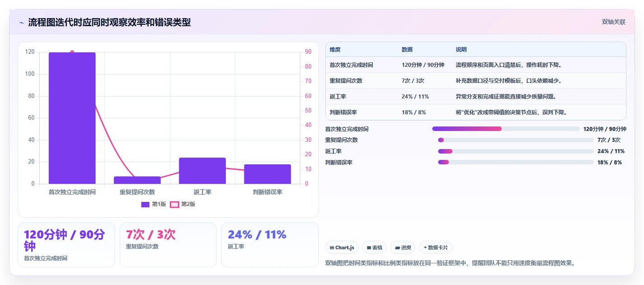Click the 首次独立完成时间 progress bar
Screen dimensions: 644x285
click(506, 129)
